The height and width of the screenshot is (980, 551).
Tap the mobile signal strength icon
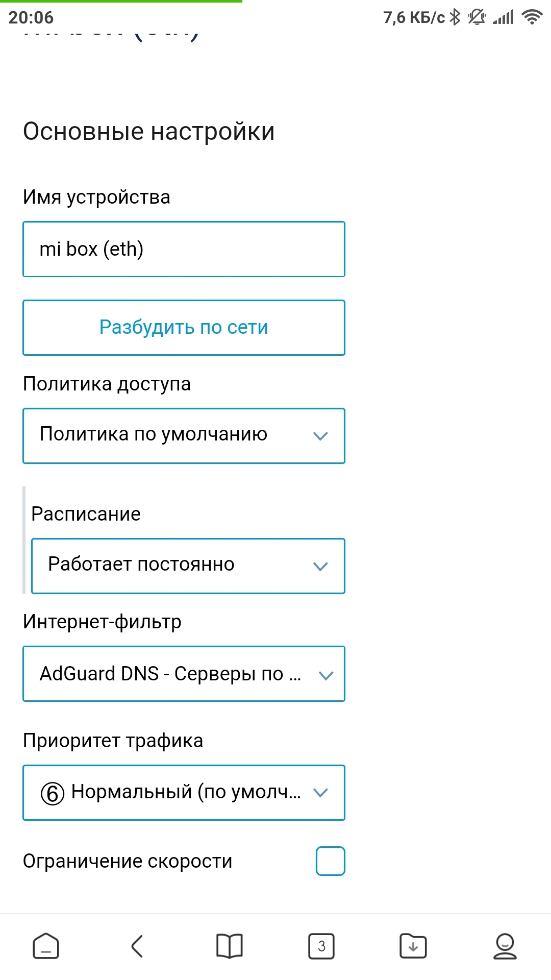[x=503, y=17]
